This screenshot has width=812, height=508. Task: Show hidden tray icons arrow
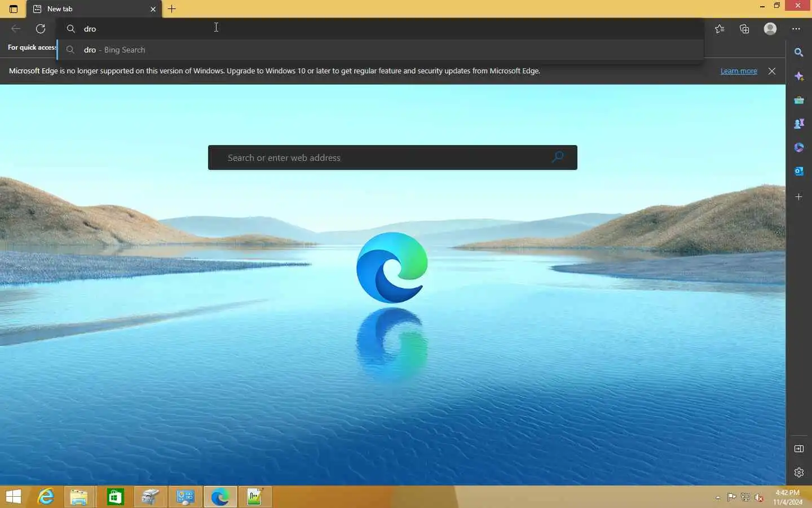[718, 498]
